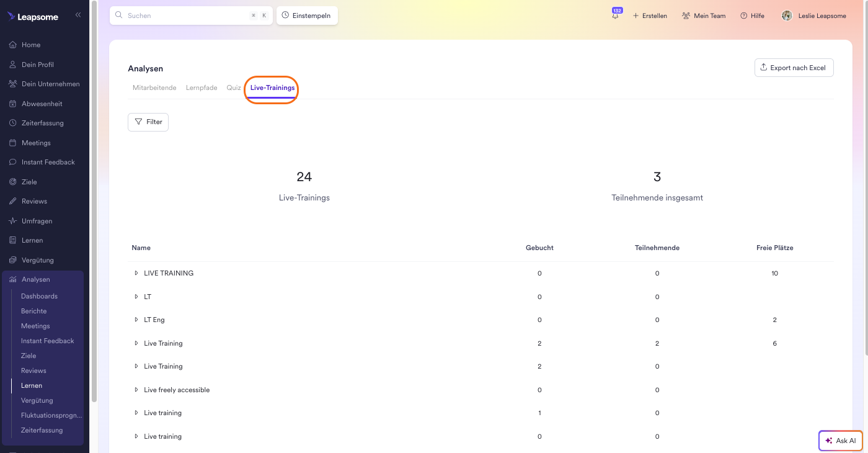This screenshot has height=453, width=868.
Task: Click the notification bell icon
Action: click(615, 16)
